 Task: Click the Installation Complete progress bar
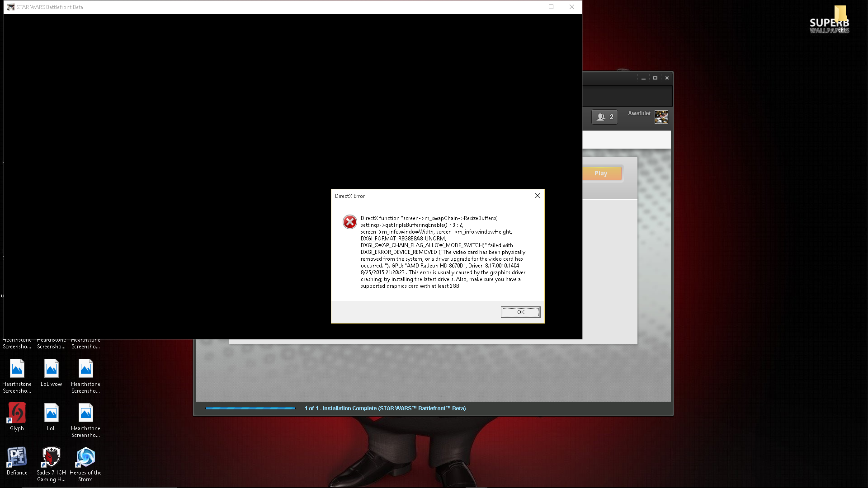(250, 408)
